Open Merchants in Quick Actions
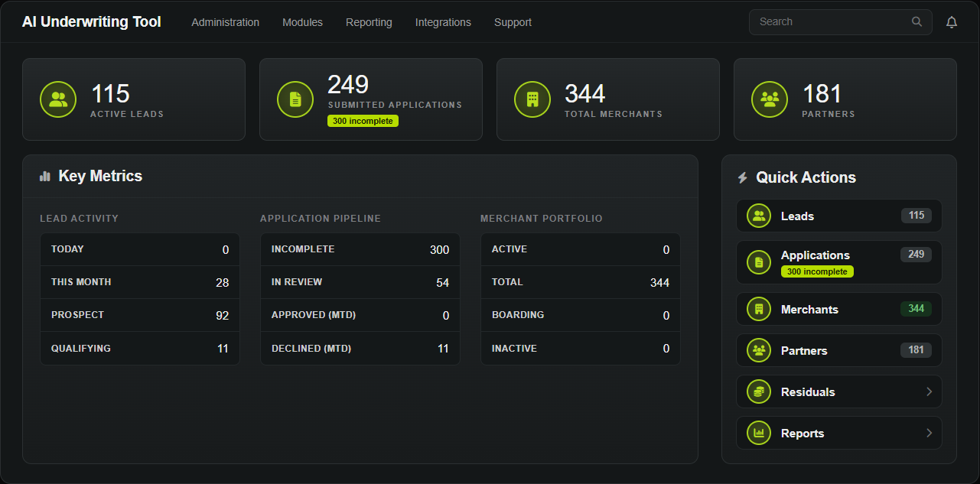The height and width of the screenshot is (484, 980). tap(839, 309)
